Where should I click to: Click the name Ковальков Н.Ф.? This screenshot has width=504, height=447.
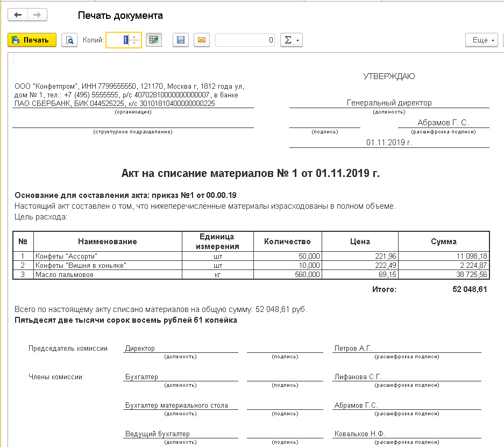(x=360, y=434)
